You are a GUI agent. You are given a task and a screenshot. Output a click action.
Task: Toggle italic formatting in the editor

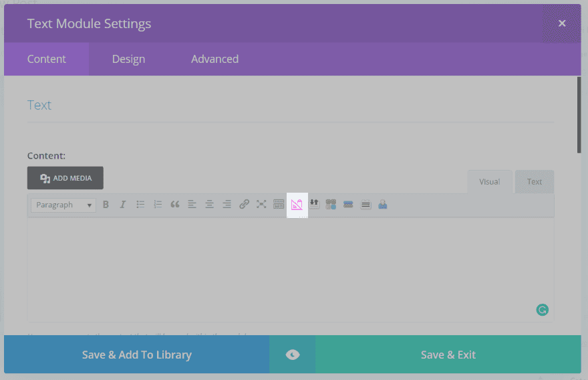(123, 205)
